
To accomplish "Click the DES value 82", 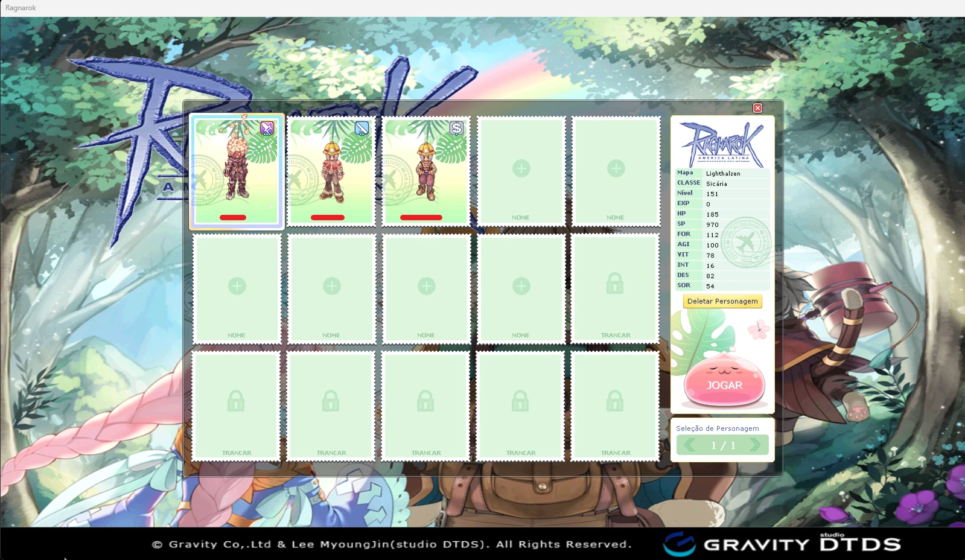I will click(710, 276).
